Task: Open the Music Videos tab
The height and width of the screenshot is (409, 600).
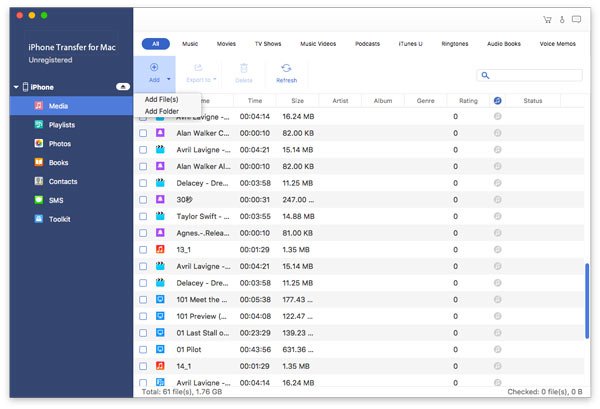Action: [x=318, y=44]
